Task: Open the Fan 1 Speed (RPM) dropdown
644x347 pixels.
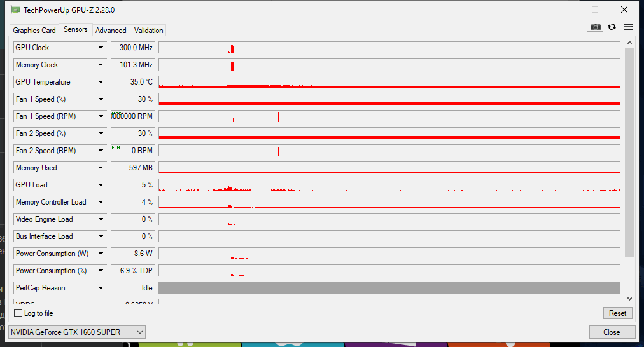Action: (101, 116)
